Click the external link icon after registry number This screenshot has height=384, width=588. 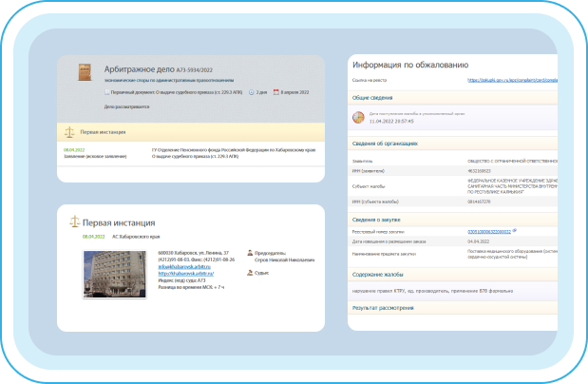point(514,230)
